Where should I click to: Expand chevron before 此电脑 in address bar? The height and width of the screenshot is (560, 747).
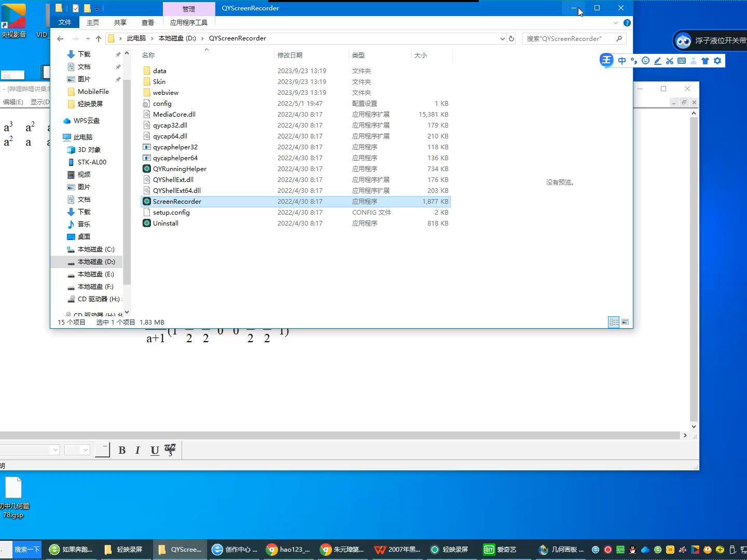click(x=121, y=38)
